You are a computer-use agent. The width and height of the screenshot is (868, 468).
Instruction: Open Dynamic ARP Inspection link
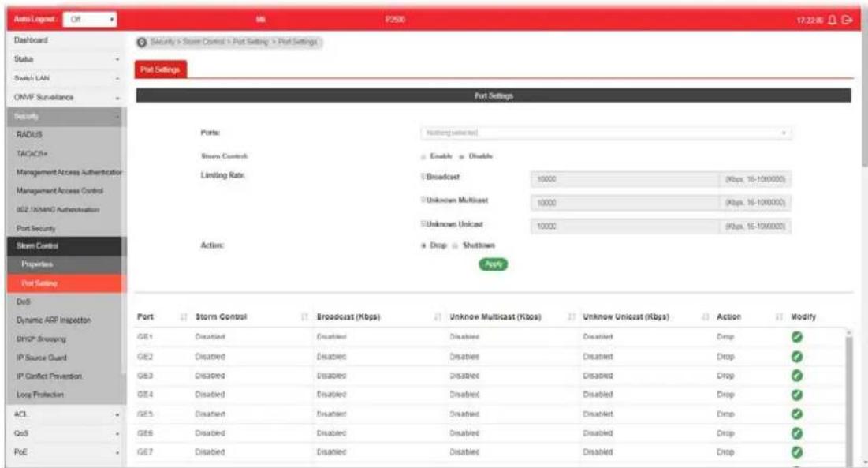(x=54, y=320)
